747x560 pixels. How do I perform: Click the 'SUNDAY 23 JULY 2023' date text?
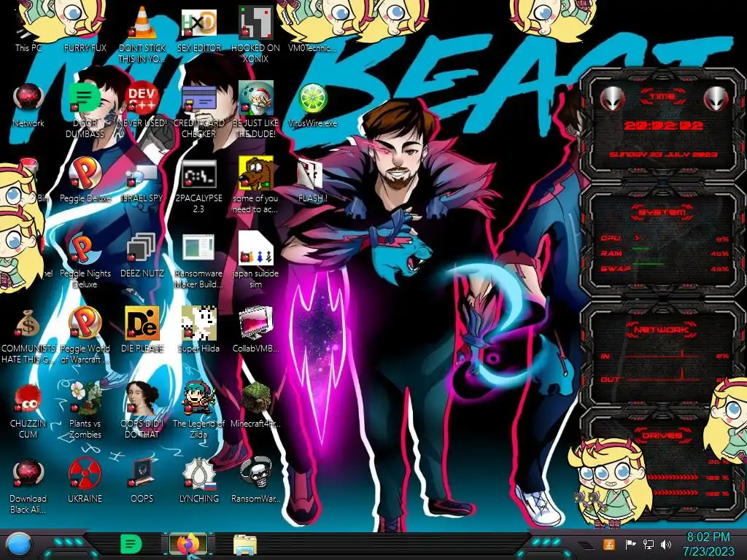click(663, 155)
